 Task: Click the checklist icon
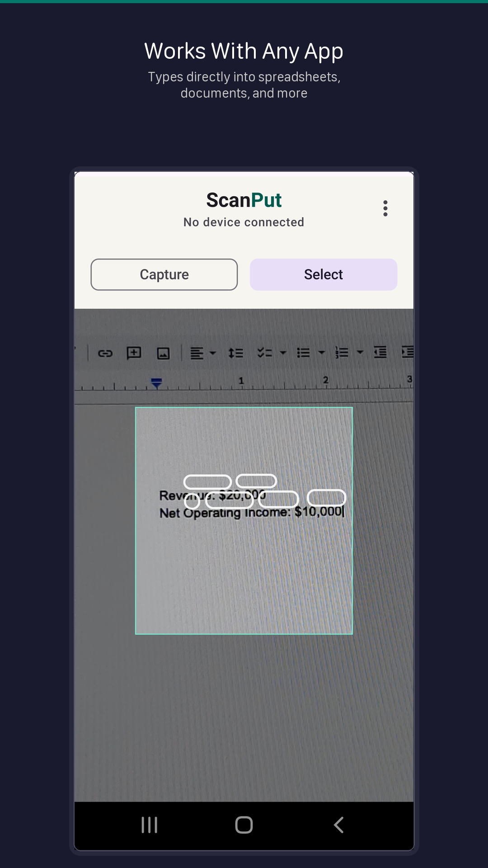click(265, 353)
